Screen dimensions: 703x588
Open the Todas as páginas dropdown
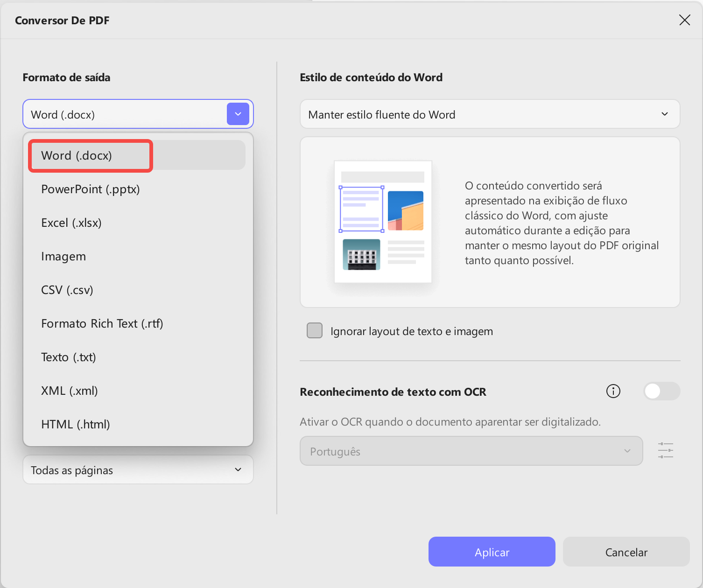tap(138, 469)
